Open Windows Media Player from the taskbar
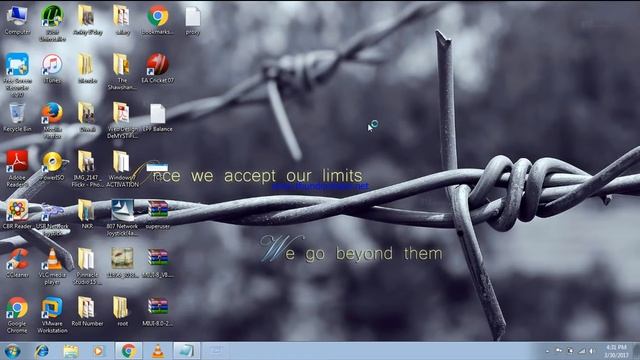The image size is (640, 360). click(x=98, y=351)
